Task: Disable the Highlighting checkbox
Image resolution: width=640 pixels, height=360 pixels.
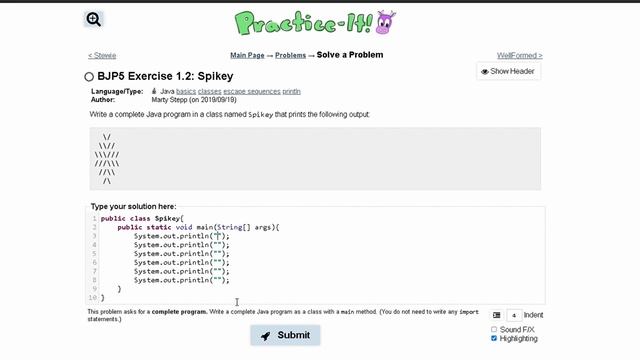Action: 494,338
